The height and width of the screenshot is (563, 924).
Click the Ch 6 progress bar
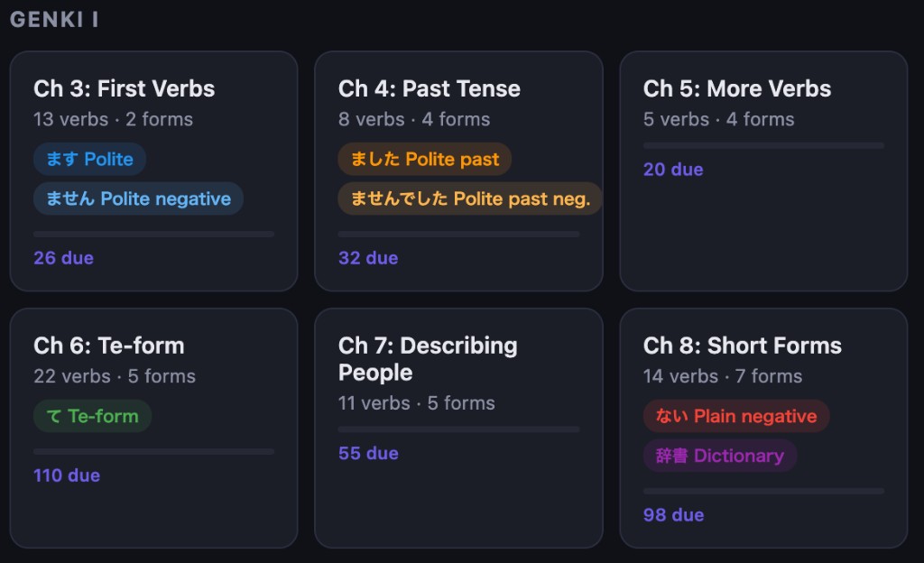153,451
